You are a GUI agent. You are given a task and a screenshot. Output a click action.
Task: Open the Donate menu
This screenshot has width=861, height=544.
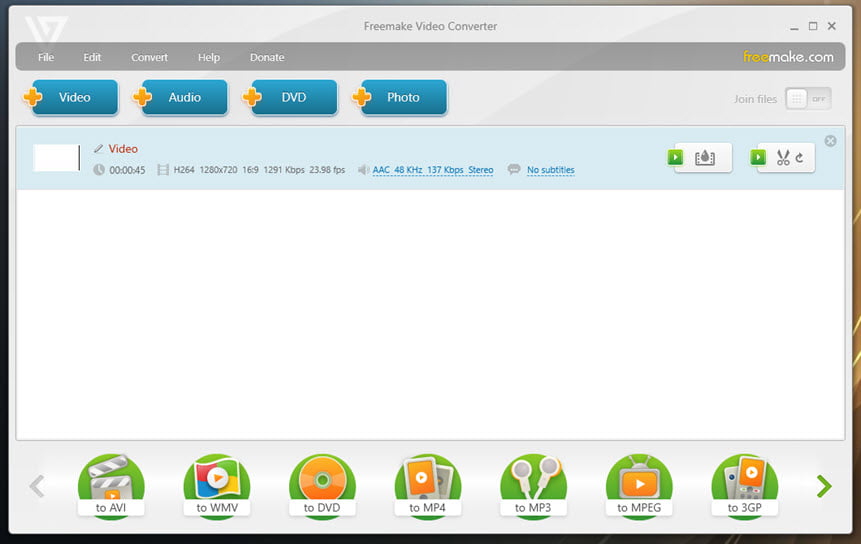point(267,57)
